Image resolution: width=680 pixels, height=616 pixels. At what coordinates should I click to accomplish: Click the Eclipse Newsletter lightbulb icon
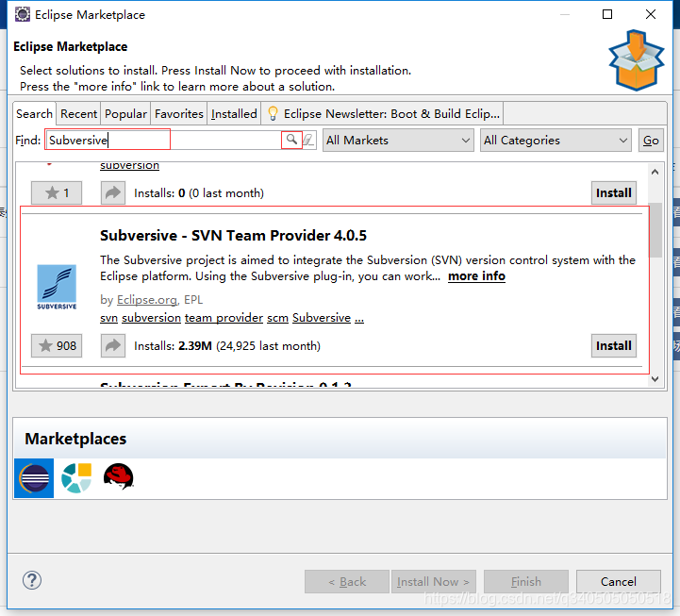[273, 113]
